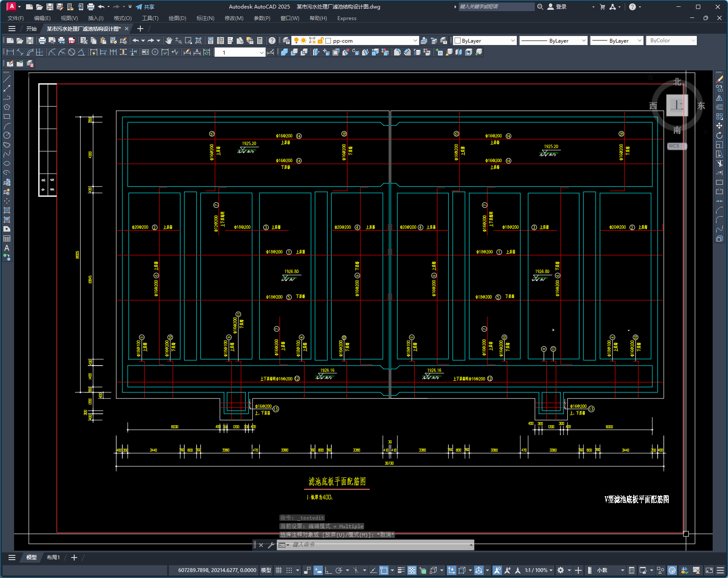Select the Center Mark tool

click(x=155, y=52)
